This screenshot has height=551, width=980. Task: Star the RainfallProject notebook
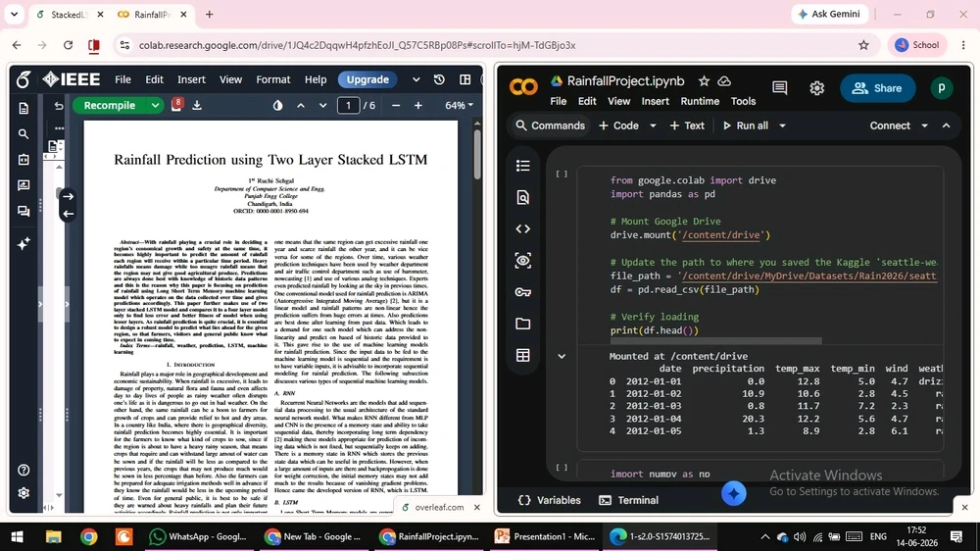704,80
